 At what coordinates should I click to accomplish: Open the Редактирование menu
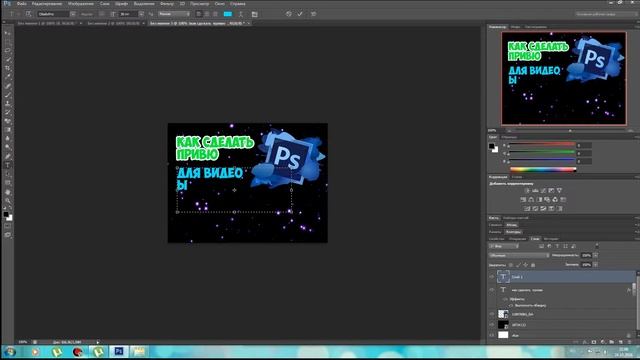tap(47, 4)
